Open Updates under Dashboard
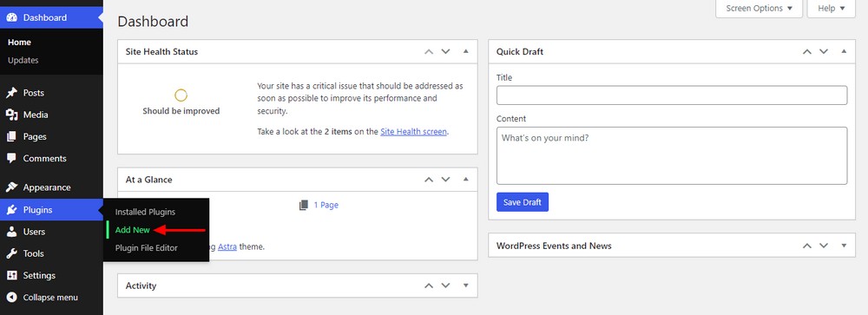868x315 pixels. 23,61
